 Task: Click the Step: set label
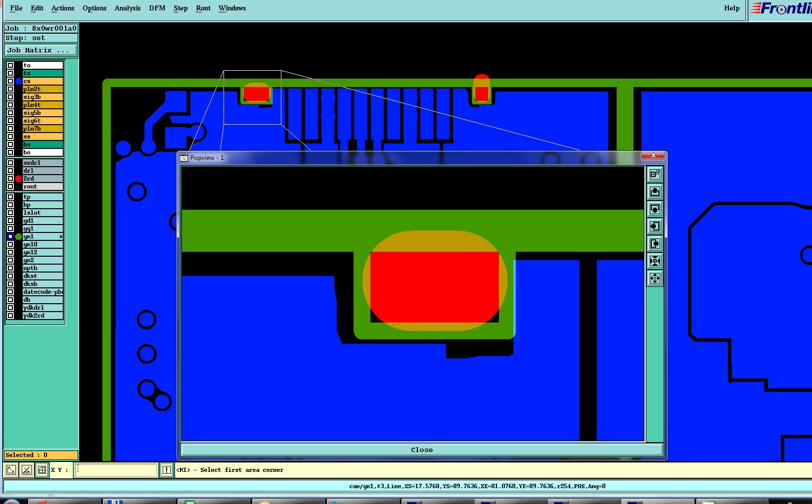click(x=41, y=38)
